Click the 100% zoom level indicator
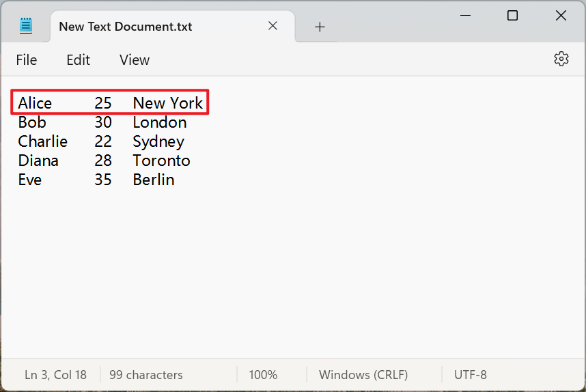The width and height of the screenshot is (586, 392). click(263, 375)
